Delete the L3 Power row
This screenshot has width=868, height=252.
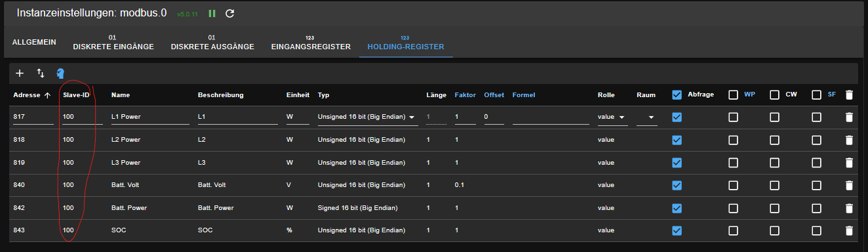[849, 163]
